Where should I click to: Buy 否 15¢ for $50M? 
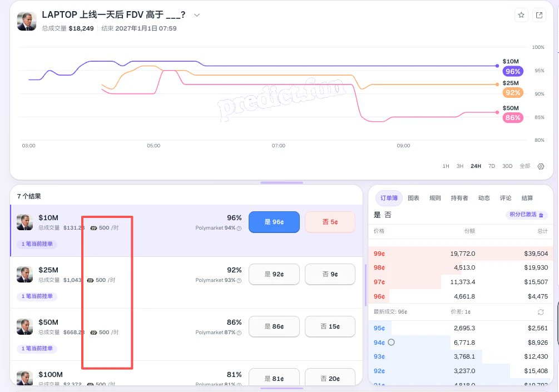tap(330, 326)
